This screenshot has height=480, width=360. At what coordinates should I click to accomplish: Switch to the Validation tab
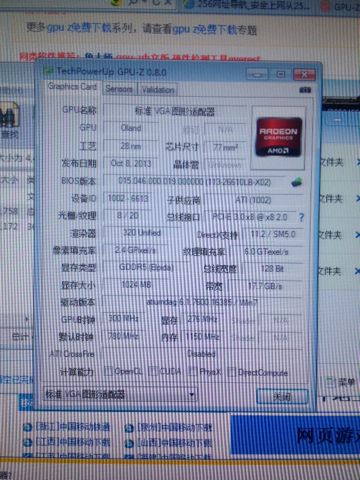[158, 90]
